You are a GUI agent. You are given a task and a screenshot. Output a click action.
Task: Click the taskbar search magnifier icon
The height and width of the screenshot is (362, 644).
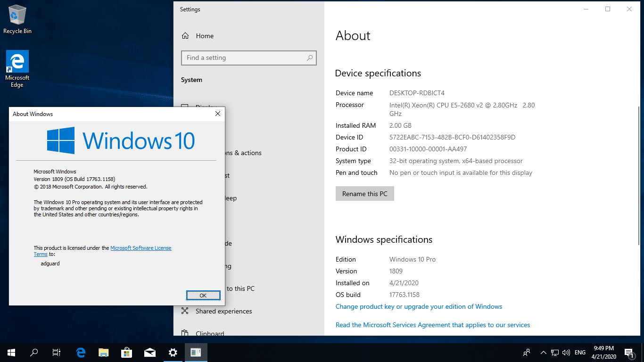(x=34, y=353)
